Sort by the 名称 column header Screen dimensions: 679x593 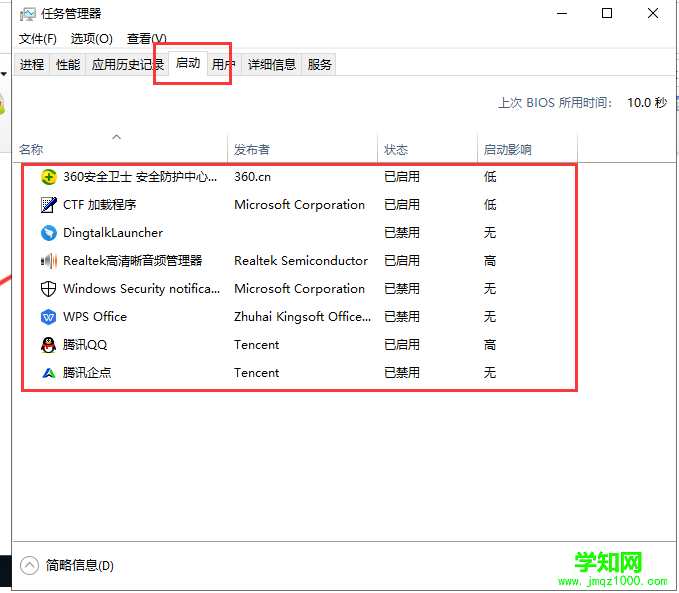120,150
